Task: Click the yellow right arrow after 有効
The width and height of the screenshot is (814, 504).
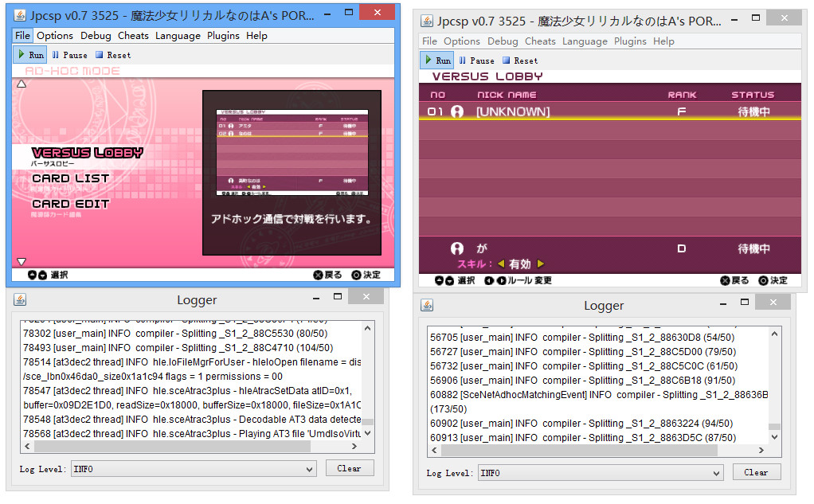Action: [541, 264]
